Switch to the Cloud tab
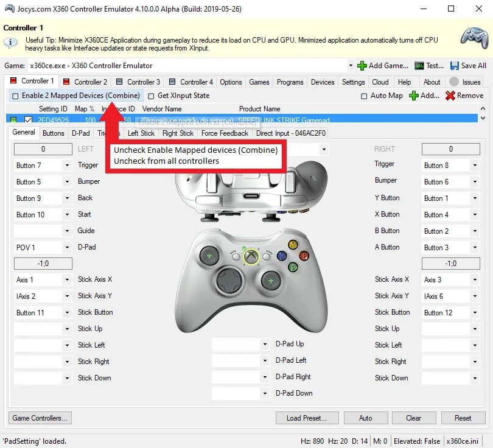493x448 pixels. 380,82
